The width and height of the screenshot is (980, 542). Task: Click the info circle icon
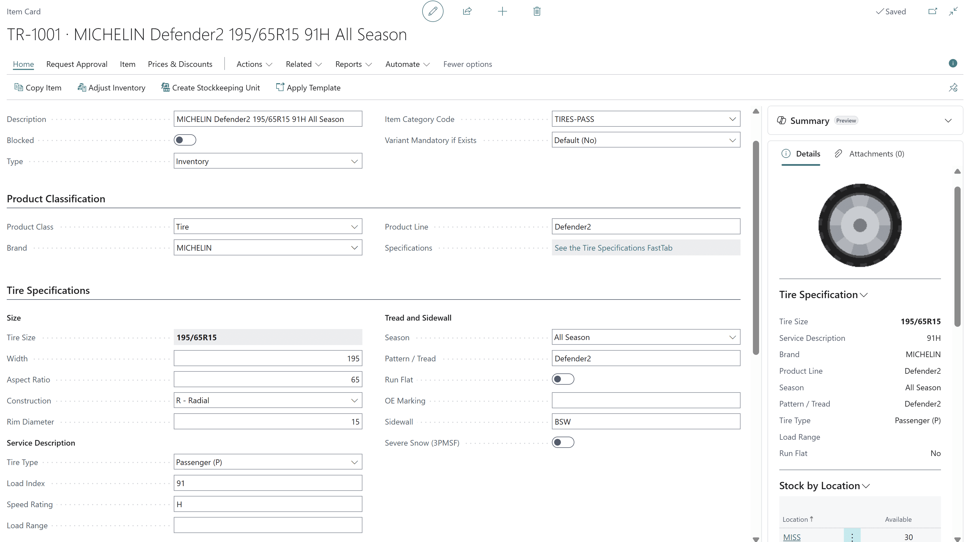click(952, 63)
